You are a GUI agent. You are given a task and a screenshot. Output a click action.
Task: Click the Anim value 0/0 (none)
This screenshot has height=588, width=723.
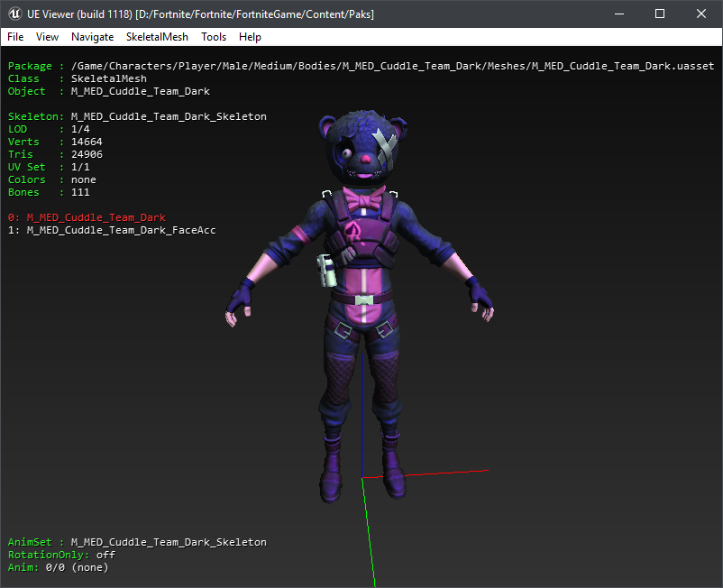(77, 567)
